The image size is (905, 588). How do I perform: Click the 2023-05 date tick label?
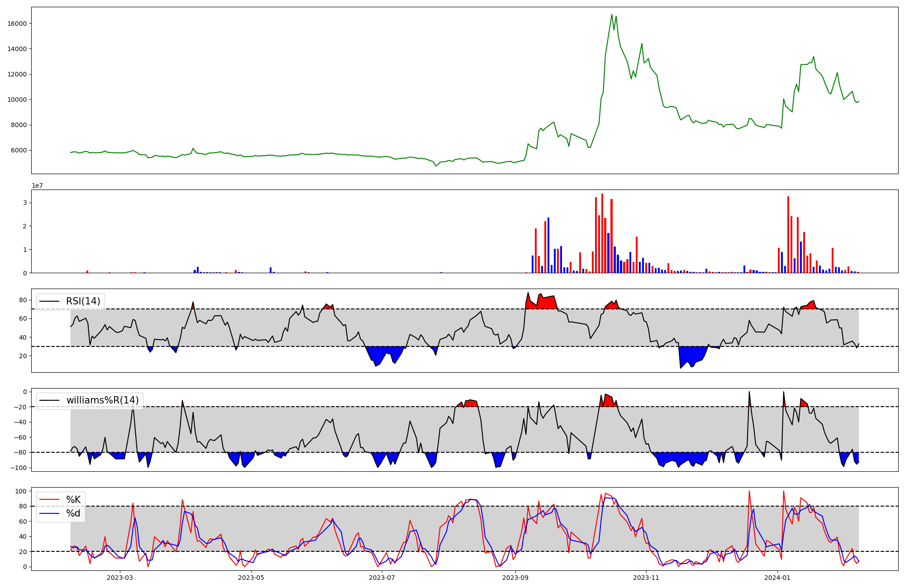click(x=251, y=578)
